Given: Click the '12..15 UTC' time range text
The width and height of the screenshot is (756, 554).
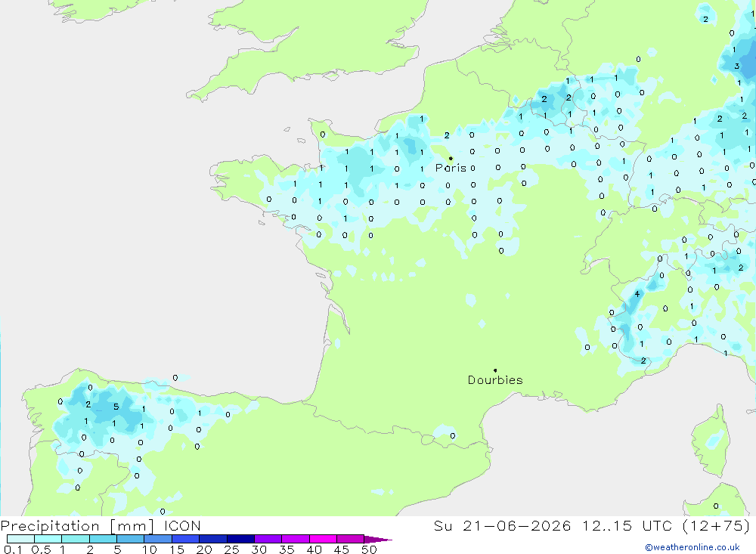Looking at the screenshot, I should click(627, 525).
